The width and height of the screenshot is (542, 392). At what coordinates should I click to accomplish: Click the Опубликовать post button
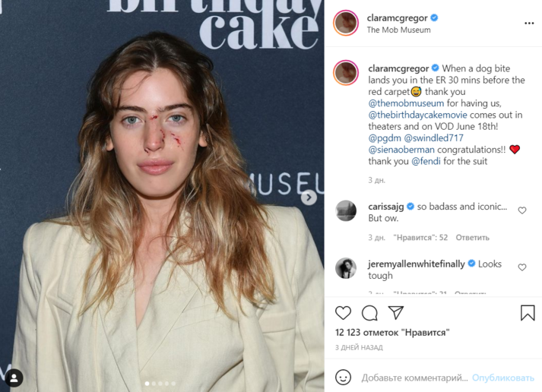pos(503,378)
